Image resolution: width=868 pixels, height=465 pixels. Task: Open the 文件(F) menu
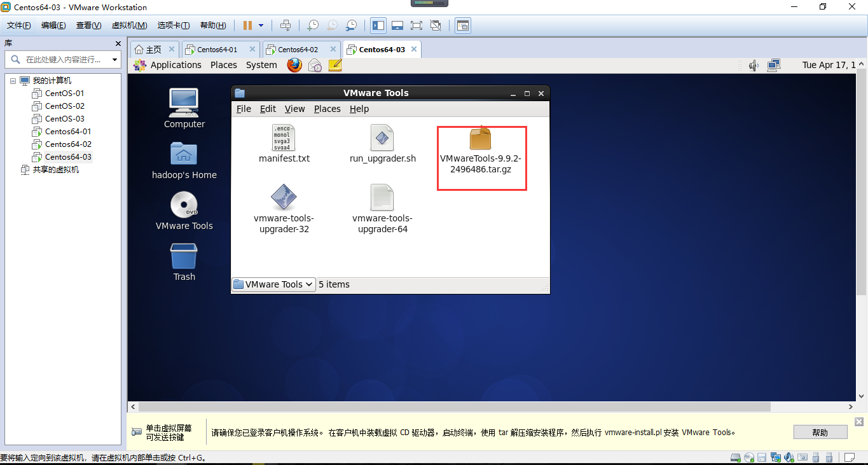pos(19,25)
